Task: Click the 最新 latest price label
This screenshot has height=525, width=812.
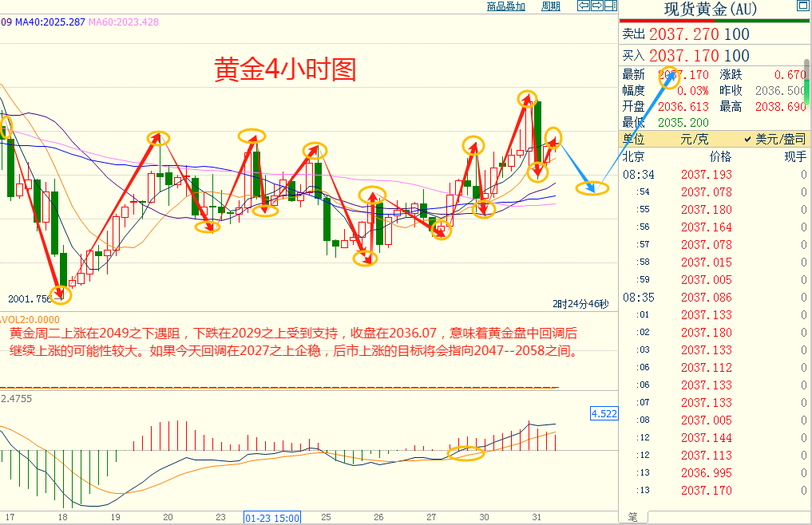Action: click(633, 74)
